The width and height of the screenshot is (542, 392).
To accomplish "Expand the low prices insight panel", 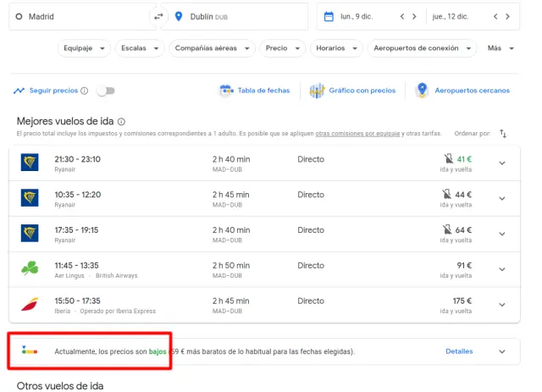I will point(501,351).
